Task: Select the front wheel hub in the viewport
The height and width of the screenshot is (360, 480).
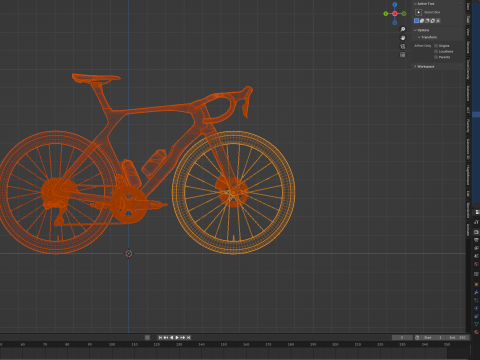Action: (x=233, y=192)
